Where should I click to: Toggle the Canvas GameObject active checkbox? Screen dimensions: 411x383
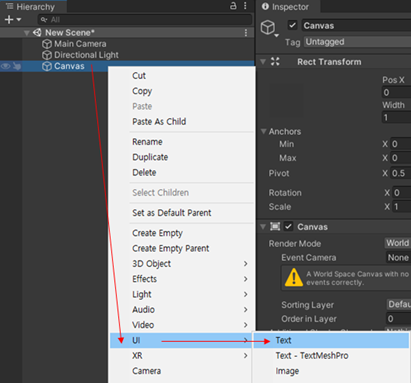tap(292, 25)
